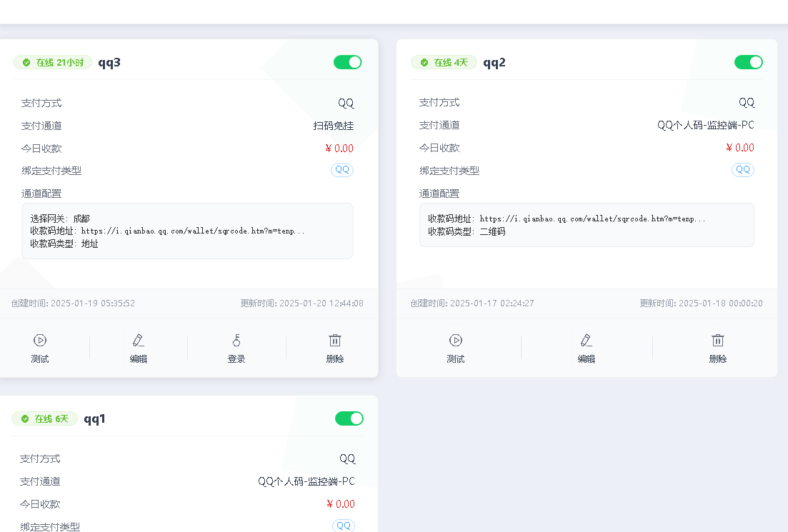788x532 pixels.
Task: Click 支付方式 label on qq1 card
Action: [40, 458]
